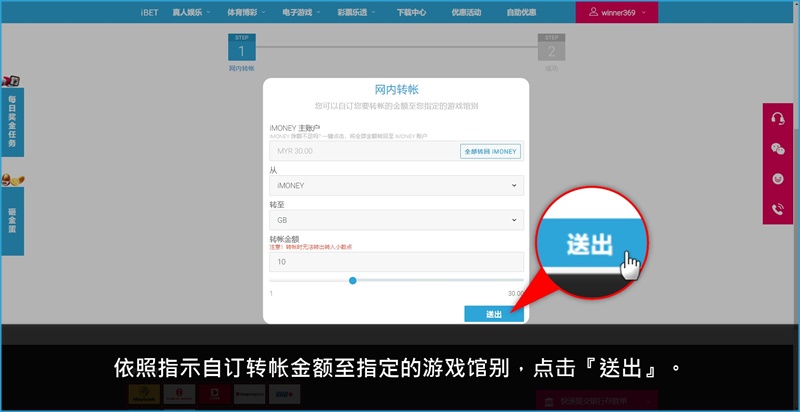Screen dimensions: 800x412
Task: Click the 送出 submit button
Action: click(494, 314)
